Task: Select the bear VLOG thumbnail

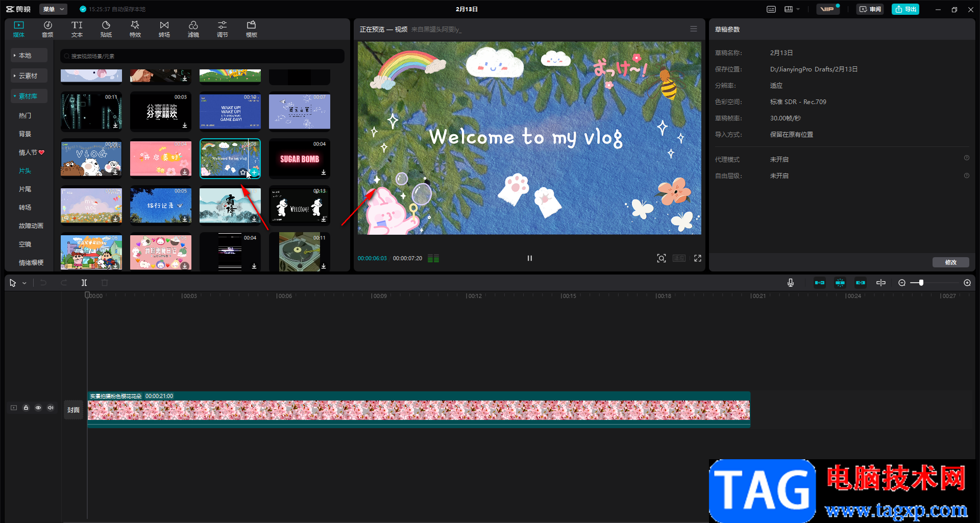Action: (x=91, y=158)
